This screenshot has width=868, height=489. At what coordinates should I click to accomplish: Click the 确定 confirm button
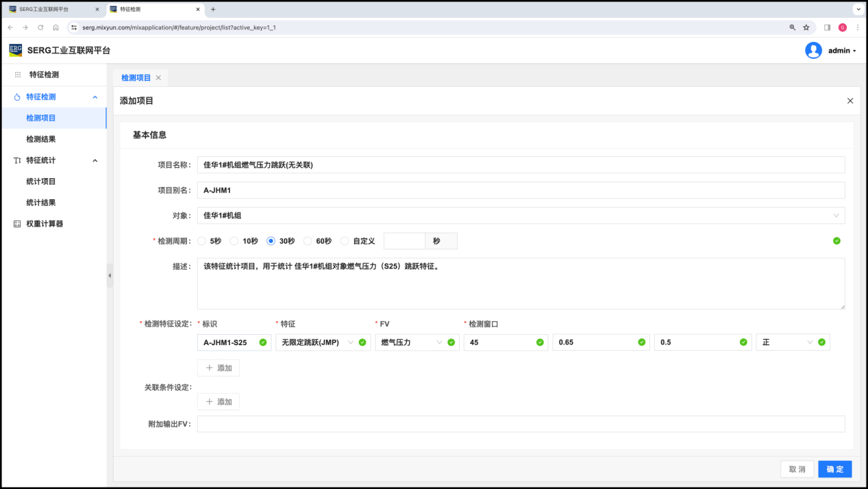point(834,469)
